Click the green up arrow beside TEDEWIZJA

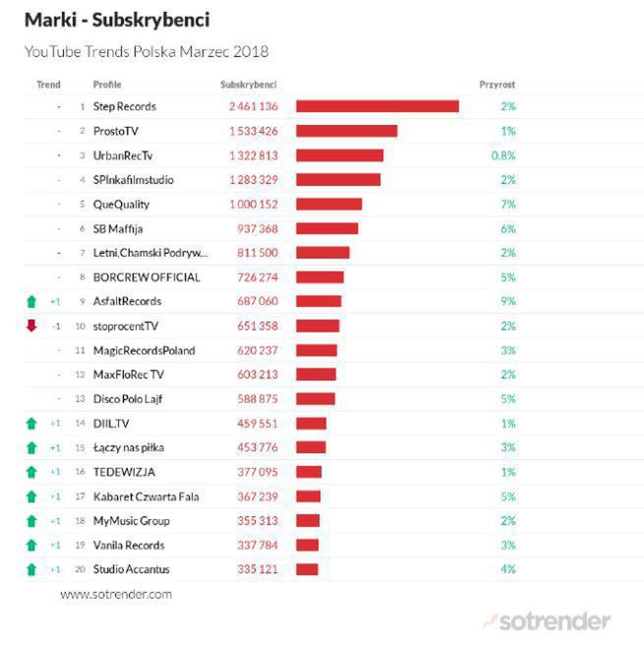tap(31, 472)
